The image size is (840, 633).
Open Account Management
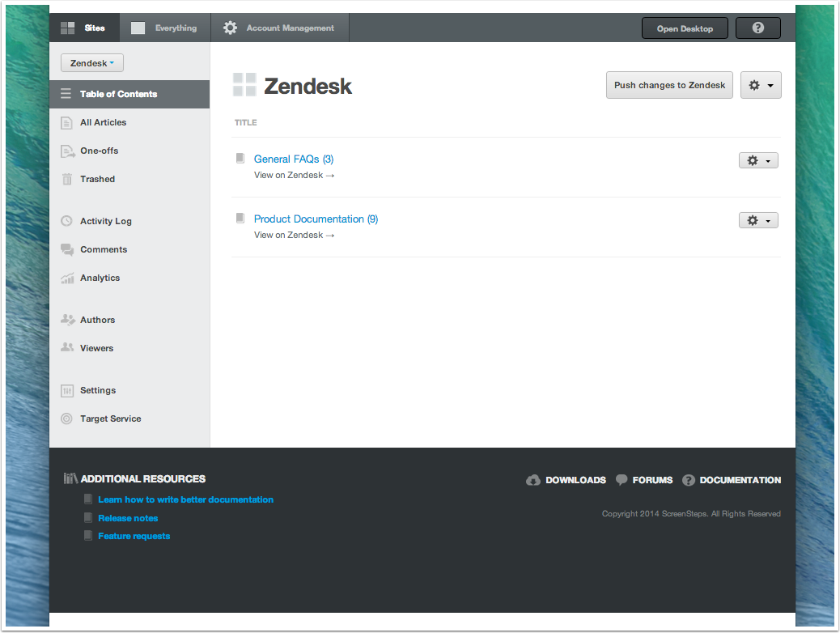(279, 28)
